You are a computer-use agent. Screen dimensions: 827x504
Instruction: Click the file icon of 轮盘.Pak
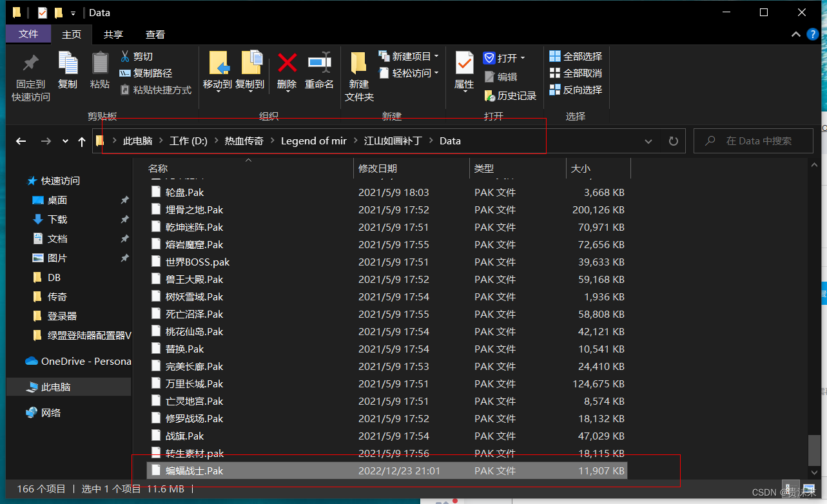[x=155, y=192]
